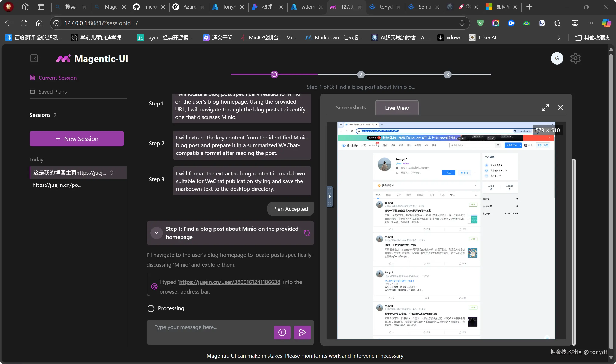Viewport: 616px width, 364px height.
Task: Show more bookmarks overflow chevron
Action: coord(559,38)
